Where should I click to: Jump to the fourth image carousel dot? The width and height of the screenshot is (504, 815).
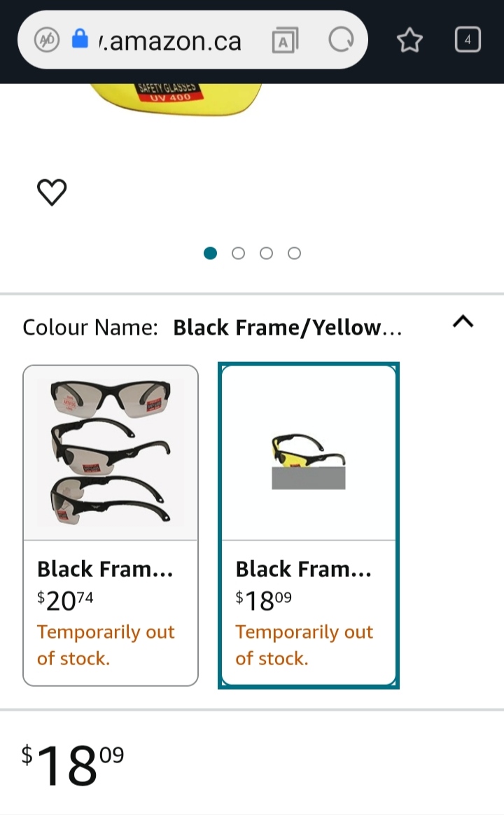pyautogui.click(x=294, y=253)
